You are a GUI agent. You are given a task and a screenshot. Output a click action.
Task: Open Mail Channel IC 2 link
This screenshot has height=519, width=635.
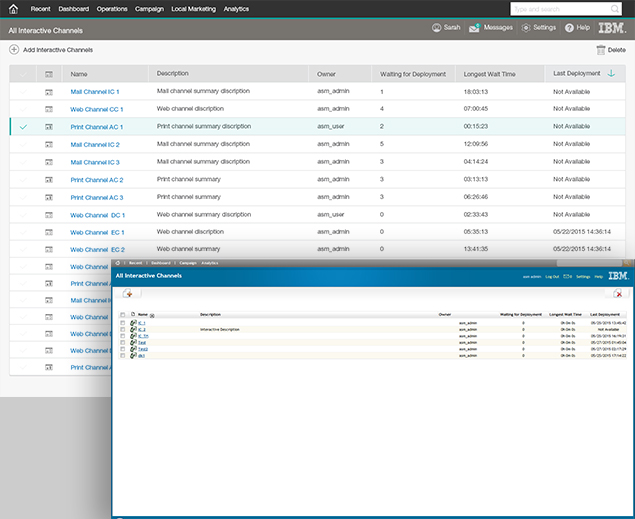coord(95,145)
